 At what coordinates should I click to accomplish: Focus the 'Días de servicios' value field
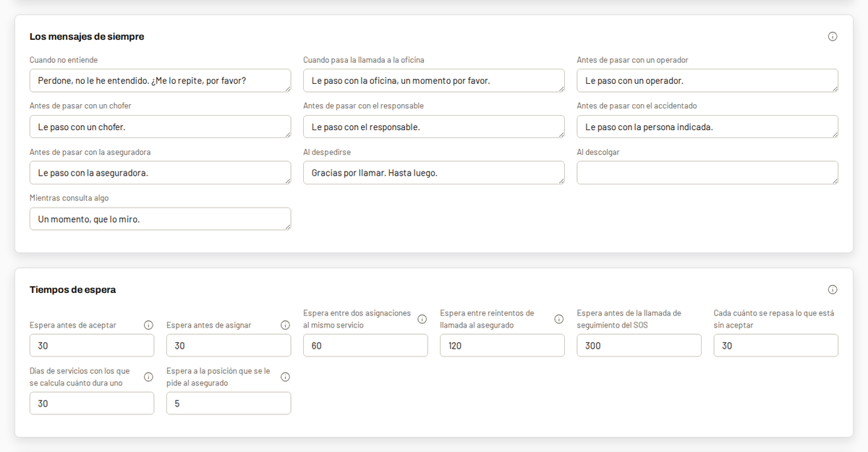pyautogui.click(x=92, y=404)
